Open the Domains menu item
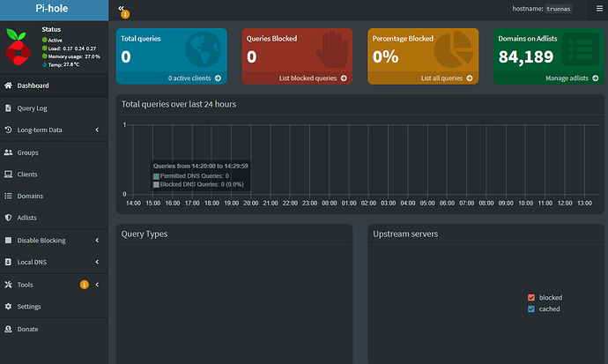 [30, 196]
